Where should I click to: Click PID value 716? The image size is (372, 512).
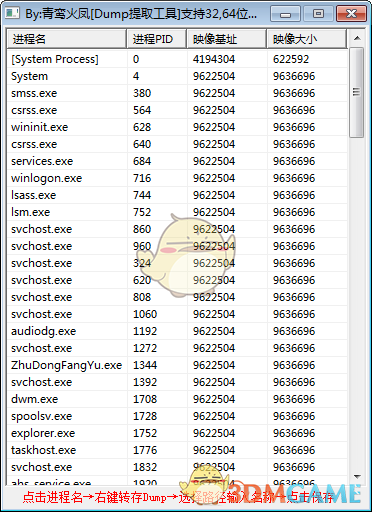coord(142,178)
